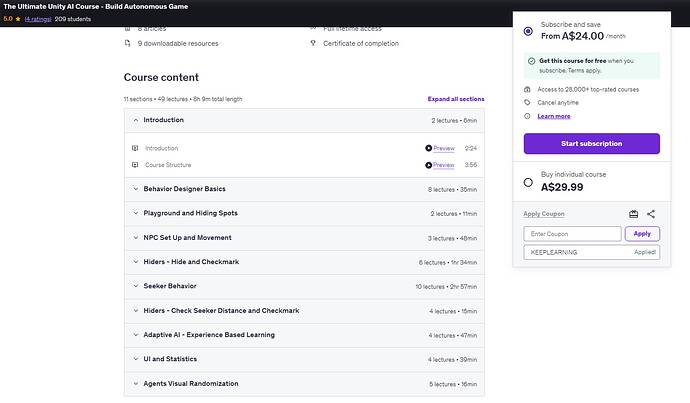Click Expand all sections link
Viewport: 690px width, 403px height.
[x=456, y=99]
